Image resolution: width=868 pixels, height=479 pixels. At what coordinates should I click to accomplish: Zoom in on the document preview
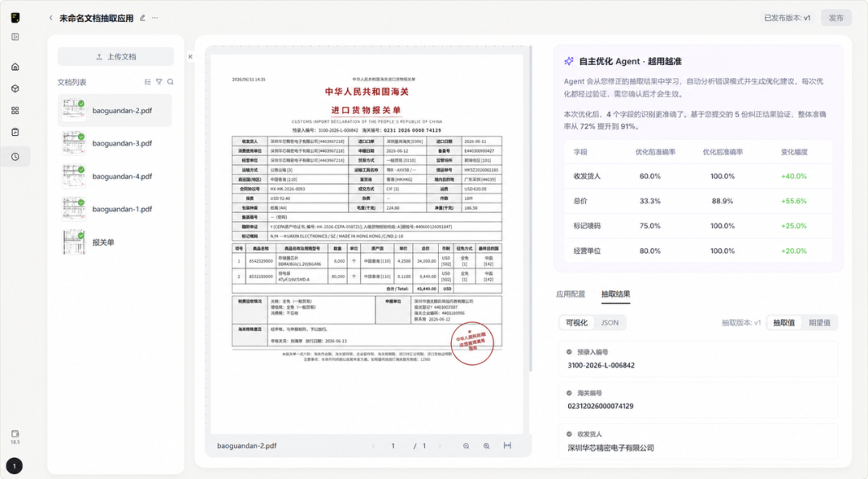pyautogui.click(x=486, y=446)
